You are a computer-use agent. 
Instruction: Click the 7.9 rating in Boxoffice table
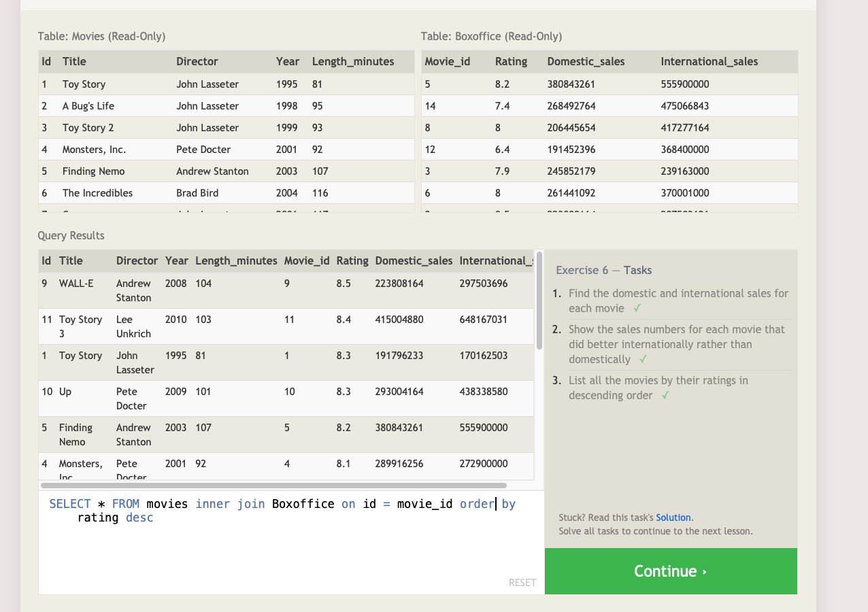[x=502, y=171]
